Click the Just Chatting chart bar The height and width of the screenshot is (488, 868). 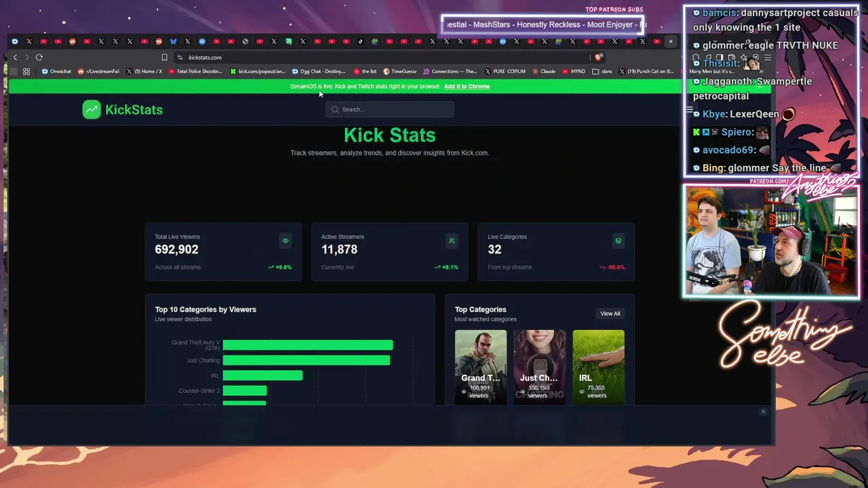tap(307, 361)
